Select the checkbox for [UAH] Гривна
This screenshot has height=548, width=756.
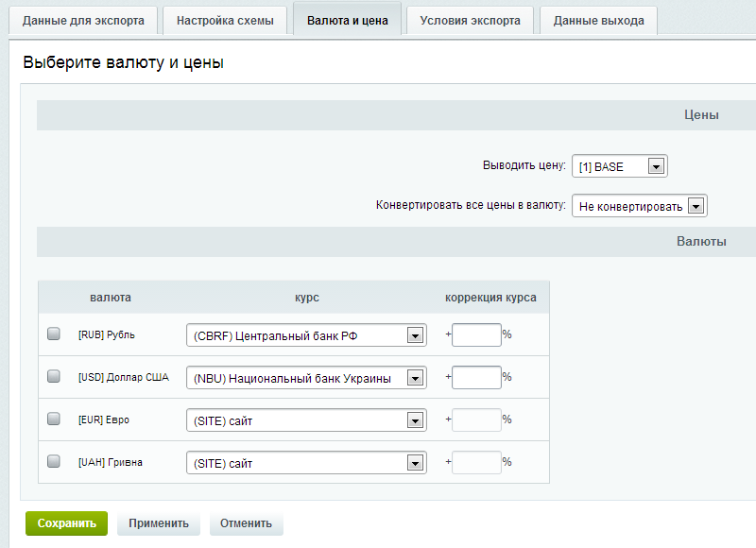pyautogui.click(x=54, y=462)
